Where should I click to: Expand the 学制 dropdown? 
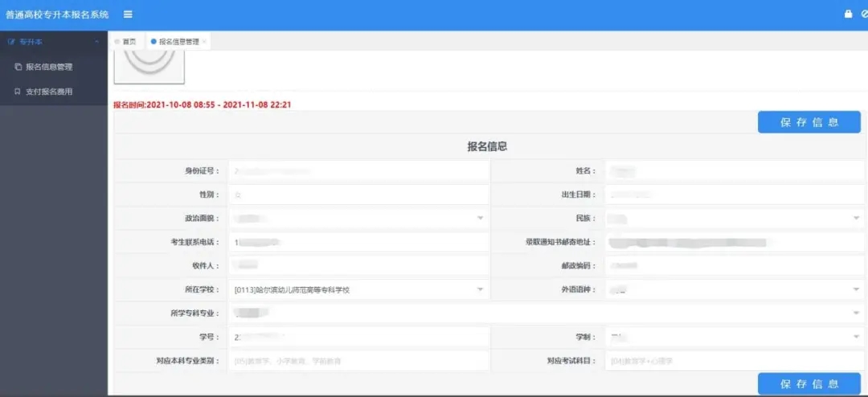click(x=857, y=338)
